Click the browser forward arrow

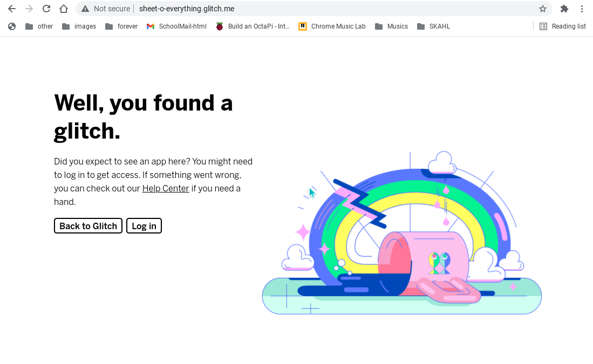pyautogui.click(x=29, y=9)
